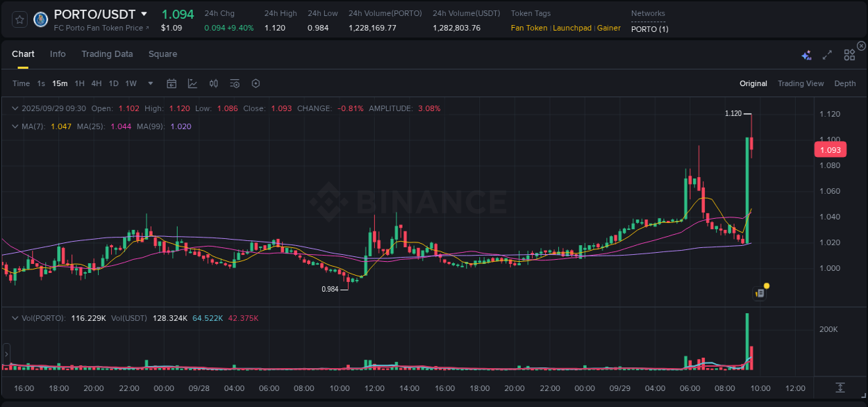Open the line chart overlay icon
868x407 pixels.
[191, 83]
